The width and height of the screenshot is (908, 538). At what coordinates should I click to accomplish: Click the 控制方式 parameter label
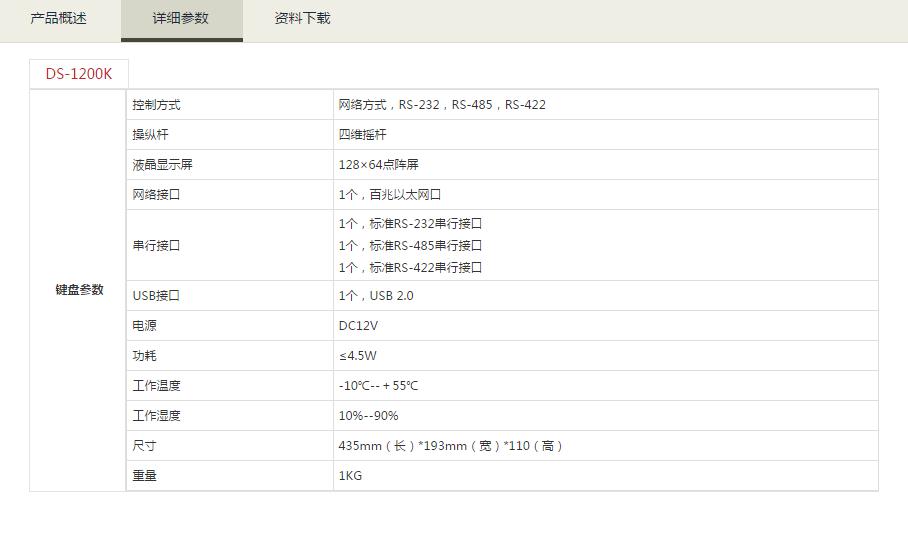tap(157, 105)
